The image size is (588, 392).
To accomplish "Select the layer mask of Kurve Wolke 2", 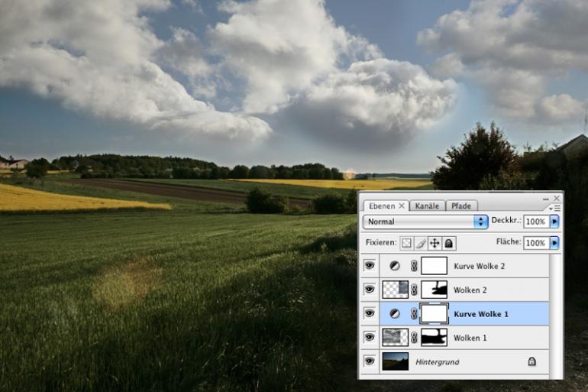I will (x=435, y=266).
